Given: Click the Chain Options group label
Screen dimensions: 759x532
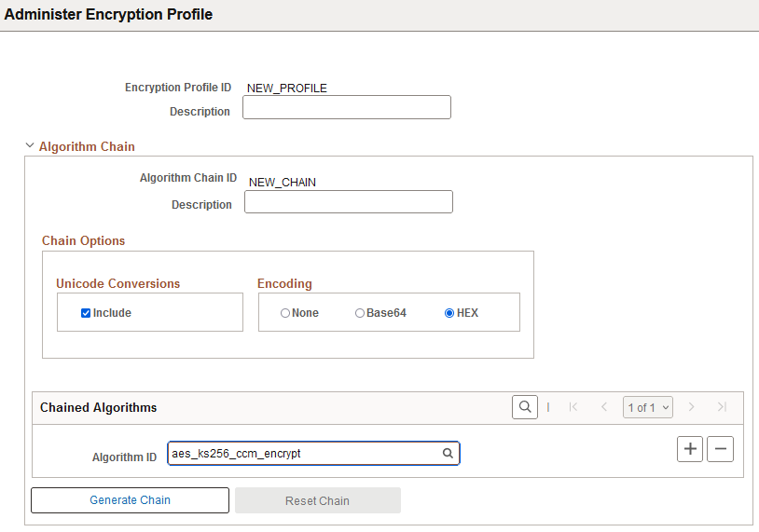Looking at the screenshot, I should coord(83,241).
